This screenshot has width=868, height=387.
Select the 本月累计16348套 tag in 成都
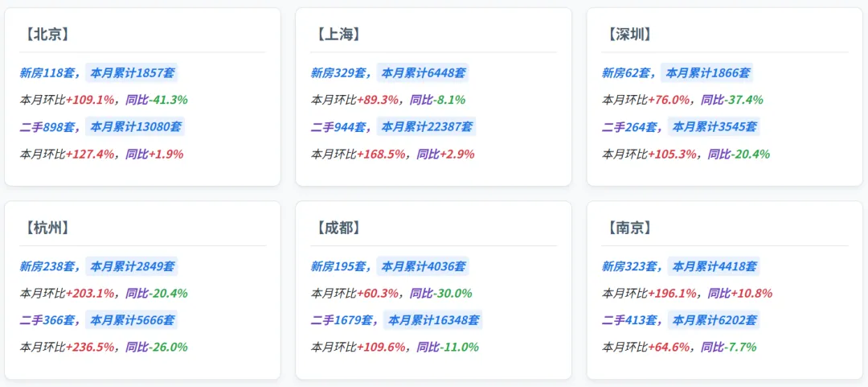point(433,320)
